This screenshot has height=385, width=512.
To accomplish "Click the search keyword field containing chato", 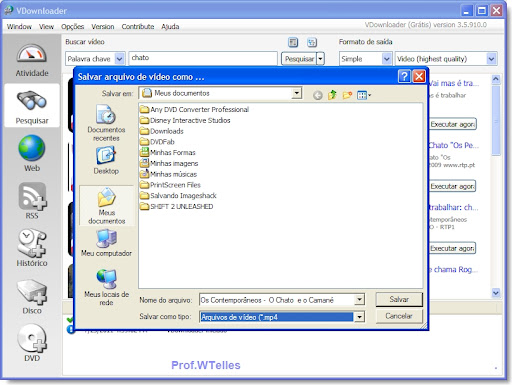I will 203,58.
